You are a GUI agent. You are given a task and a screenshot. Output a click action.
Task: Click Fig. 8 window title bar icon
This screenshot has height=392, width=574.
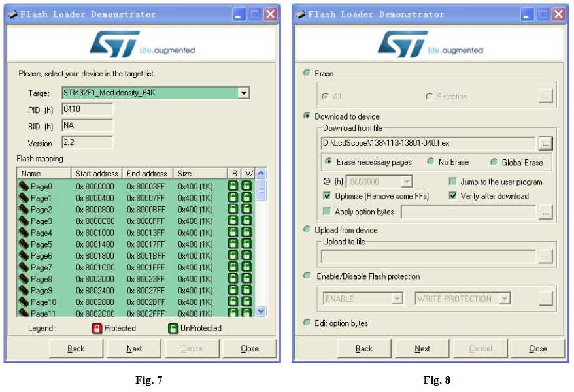coord(301,14)
